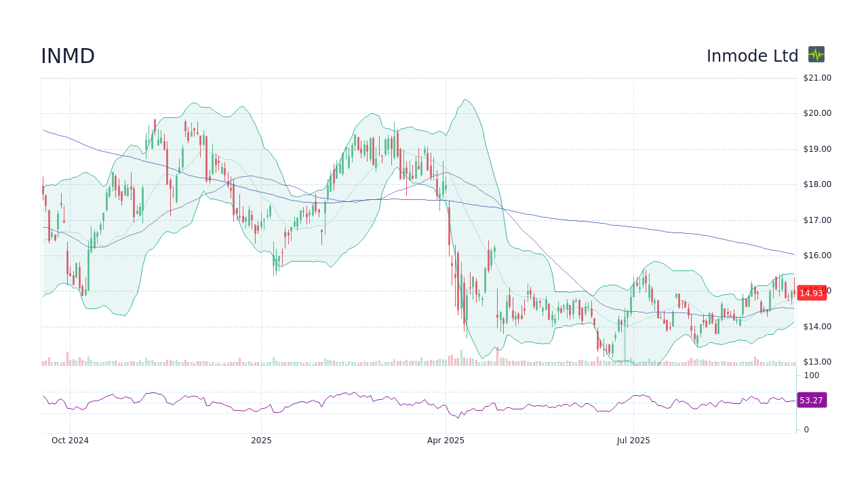Select the purple 53.27 indicator value badge
Image resolution: width=868 pixels, height=488 pixels.
click(x=811, y=400)
